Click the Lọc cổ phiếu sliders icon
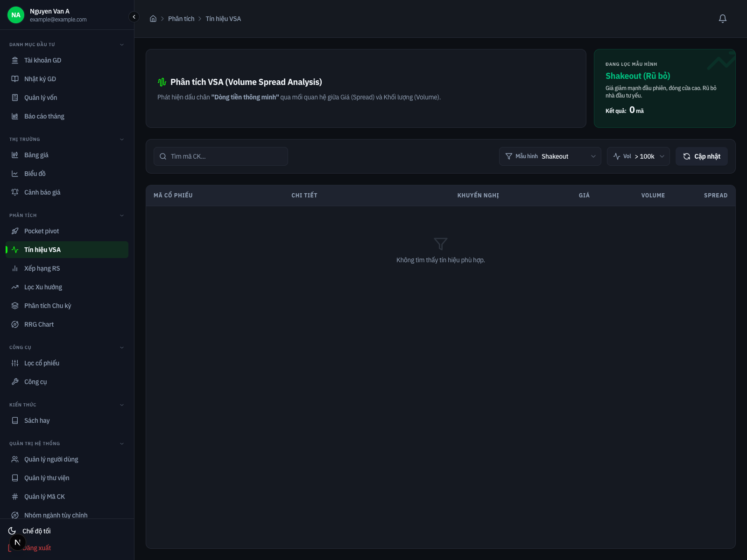The height and width of the screenshot is (560, 747). pos(15,363)
